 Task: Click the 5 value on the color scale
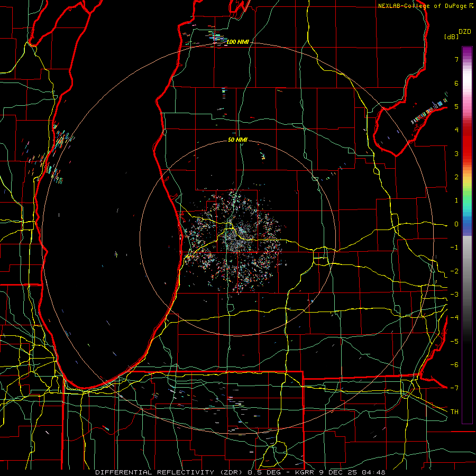pos(456,106)
